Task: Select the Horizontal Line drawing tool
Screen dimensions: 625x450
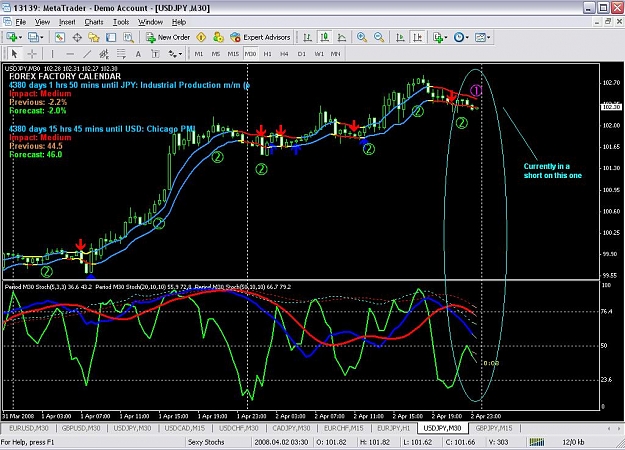Action: [x=70, y=54]
